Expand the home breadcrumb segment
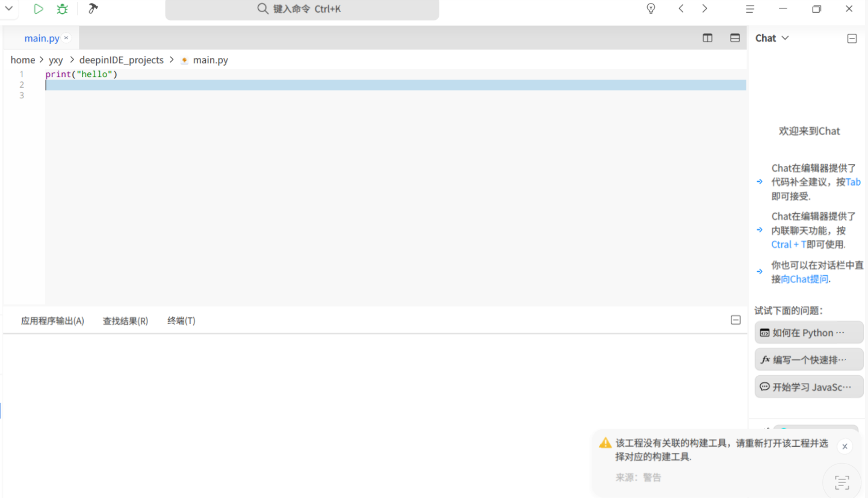Image resolution: width=868 pixels, height=498 pixels. point(23,60)
